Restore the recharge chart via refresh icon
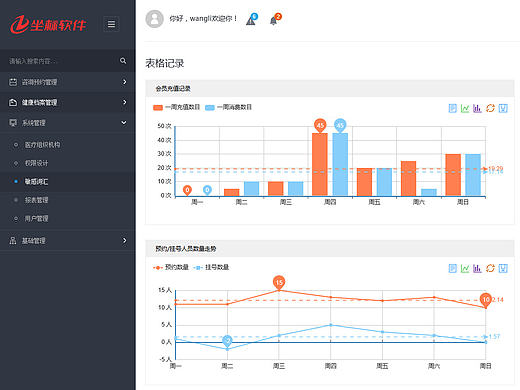This screenshot has width=520, height=390. (490, 108)
